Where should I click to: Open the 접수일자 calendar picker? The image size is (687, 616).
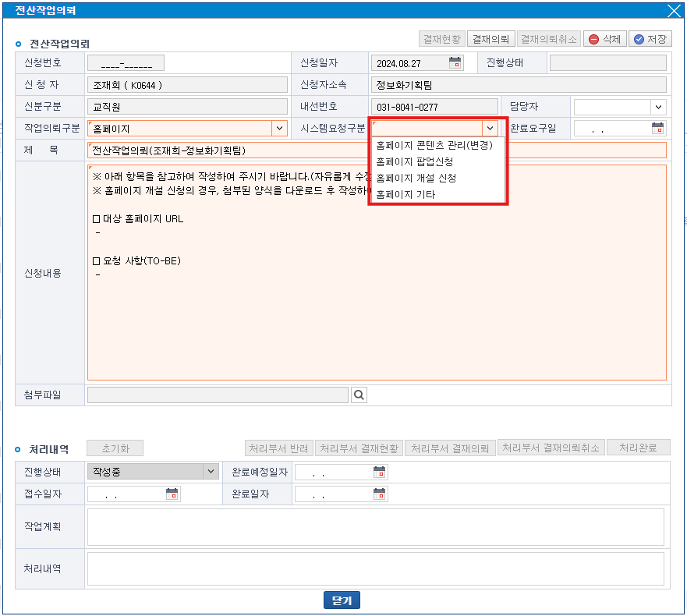pyautogui.click(x=172, y=494)
